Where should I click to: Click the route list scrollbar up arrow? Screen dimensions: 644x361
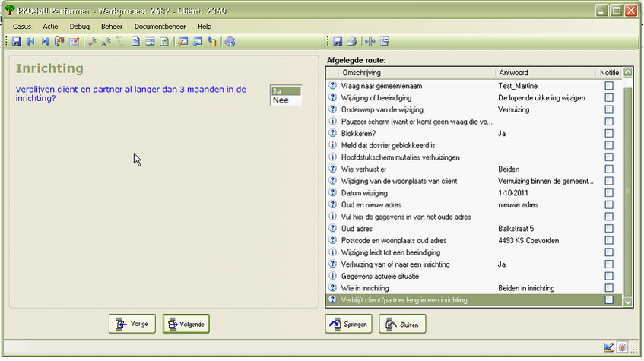point(628,72)
